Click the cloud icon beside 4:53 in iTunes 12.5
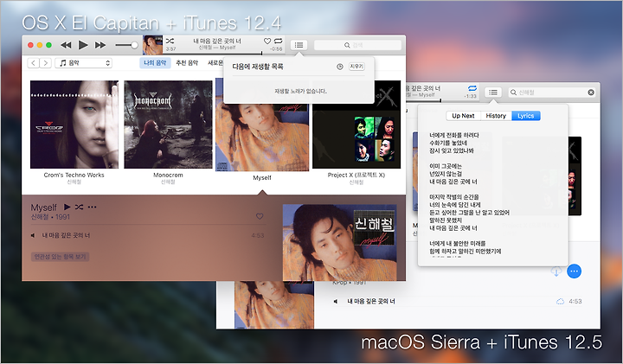The image size is (623, 364). (x=560, y=301)
